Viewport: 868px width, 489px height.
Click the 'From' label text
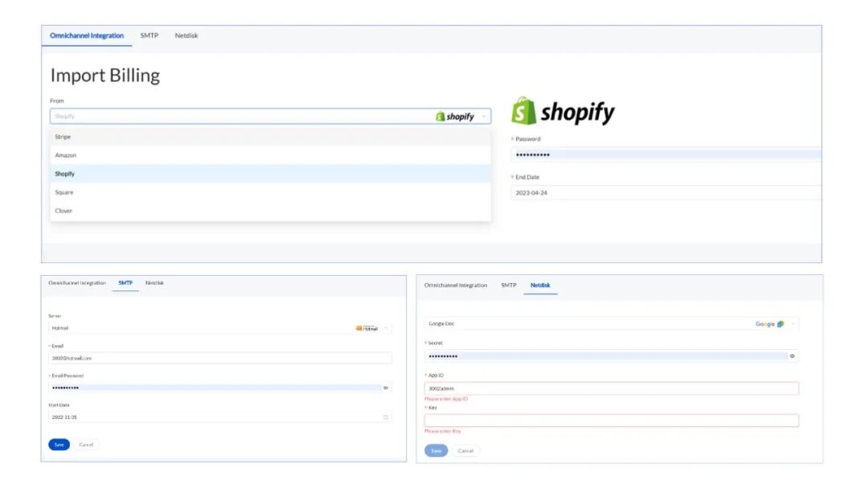(x=57, y=101)
